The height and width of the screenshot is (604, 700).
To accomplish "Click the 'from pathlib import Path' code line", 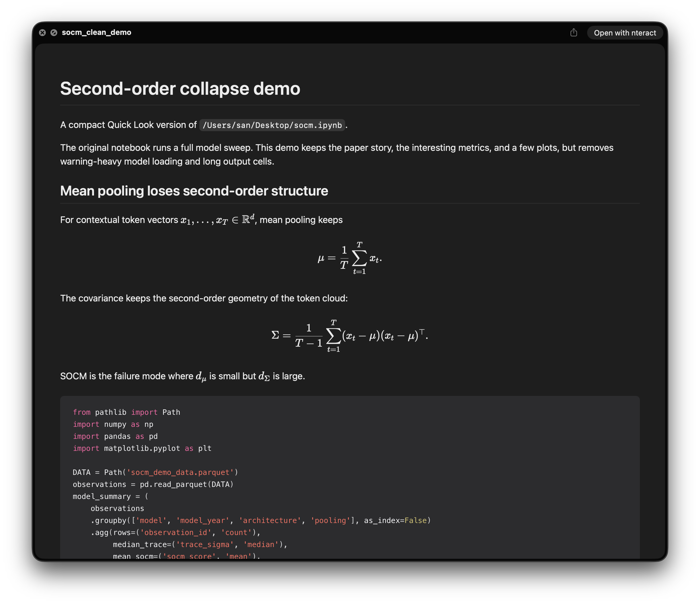I will [x=126, y=412].
